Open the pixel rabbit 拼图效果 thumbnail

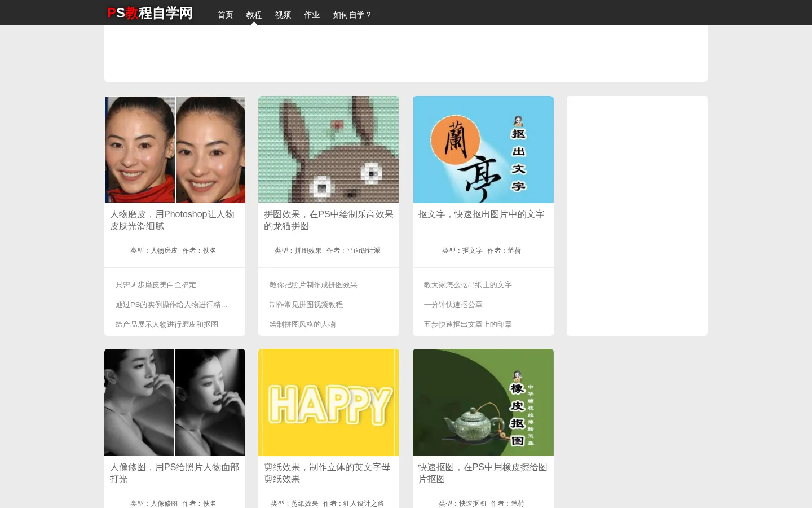[329, 150]
